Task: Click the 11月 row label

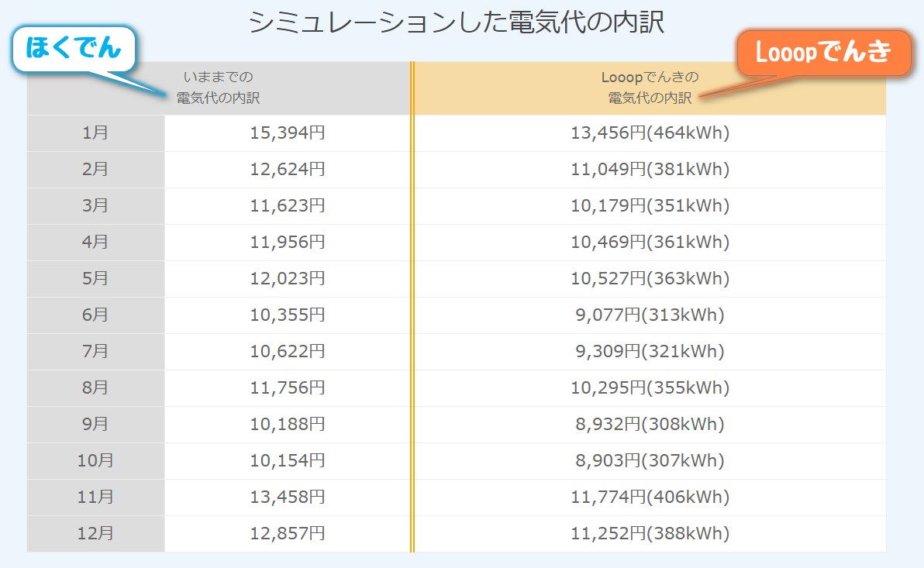Action: click(x=95, y=498)
